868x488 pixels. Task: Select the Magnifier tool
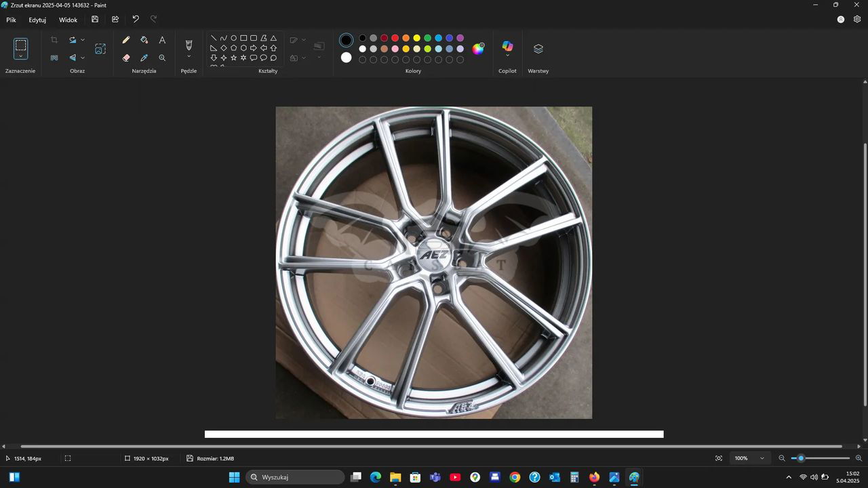162,58
